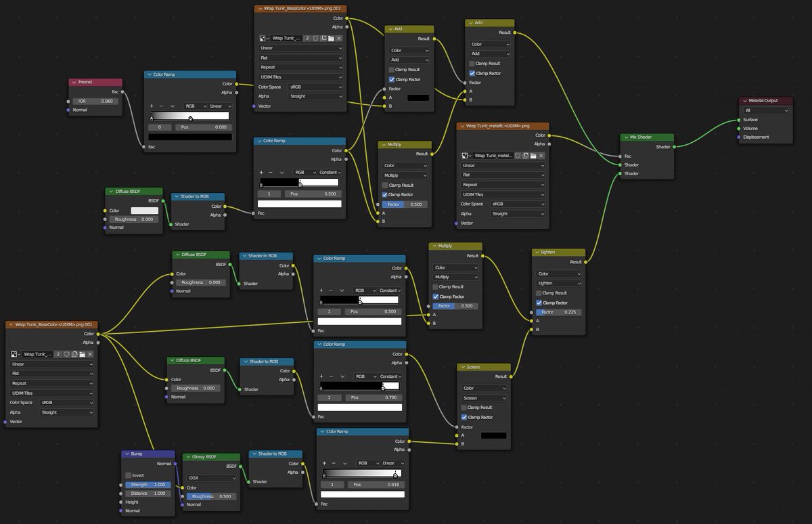The width and height of the screenshot is (812, 524).
Task: Click open-folder icon in BaseColor node feeding Bump
Action: coord(81,354)
